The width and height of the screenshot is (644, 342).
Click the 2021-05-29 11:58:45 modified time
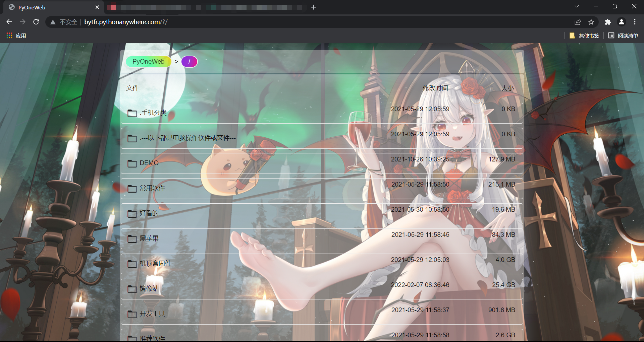pyautogui.click(x=420, y=235)
